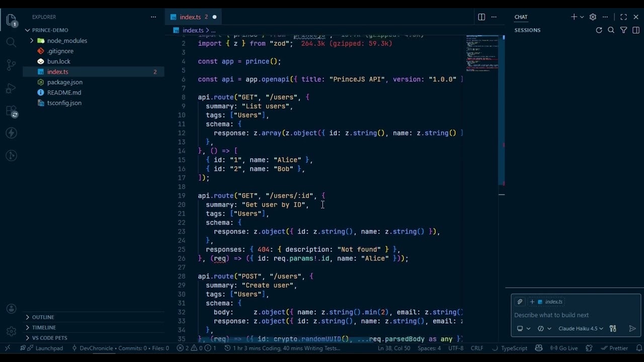Change the TypeScript language mode
The height and width of the screenshot is (362, 644).
pyautogui.click(x=514, y=348)
